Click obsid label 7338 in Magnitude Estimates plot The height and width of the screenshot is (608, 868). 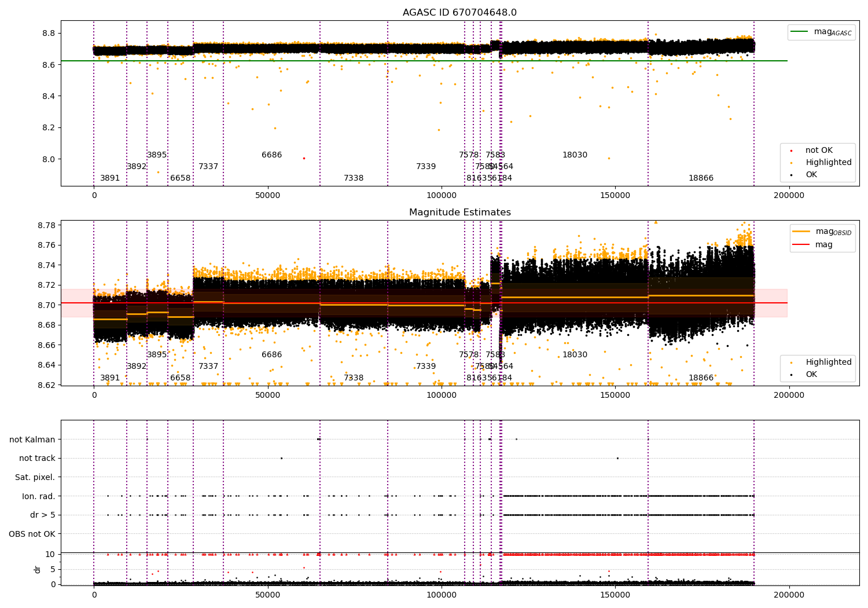click(354, 378)
